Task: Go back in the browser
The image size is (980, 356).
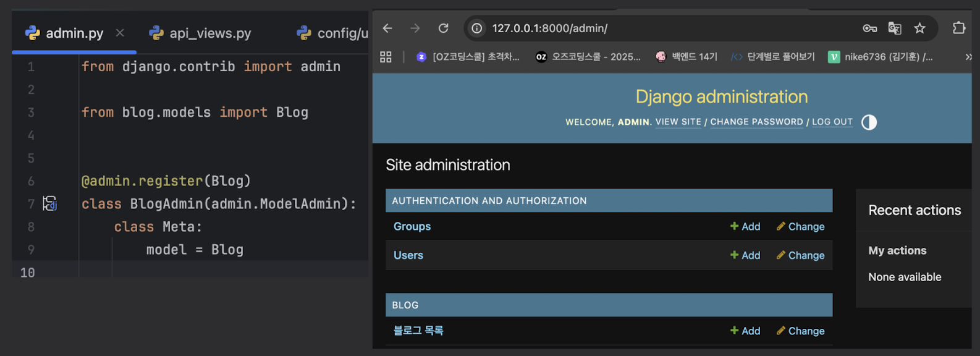Action: point(387,28)
